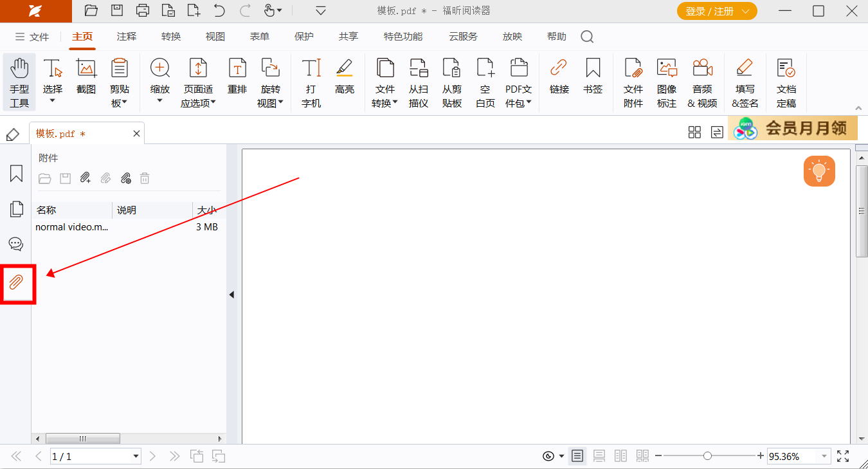Open the page thumbnails sidebar panel
The image size is (868, 469).
[15, 208]
